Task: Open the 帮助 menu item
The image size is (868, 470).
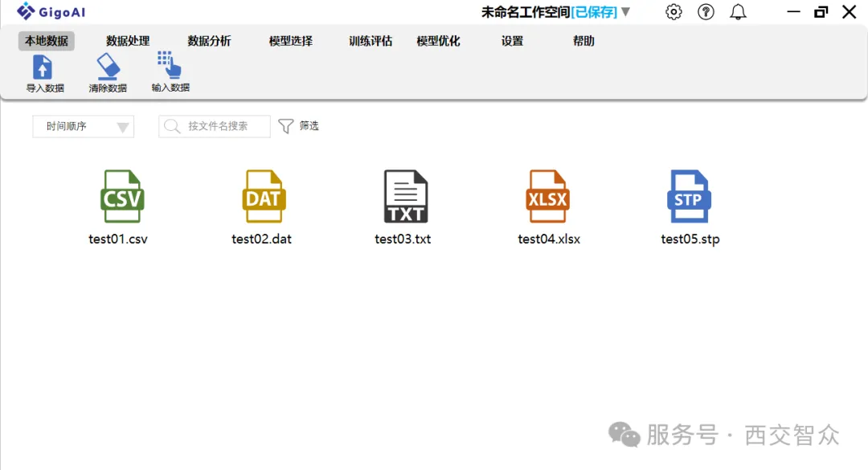Action: pos(583,40)
